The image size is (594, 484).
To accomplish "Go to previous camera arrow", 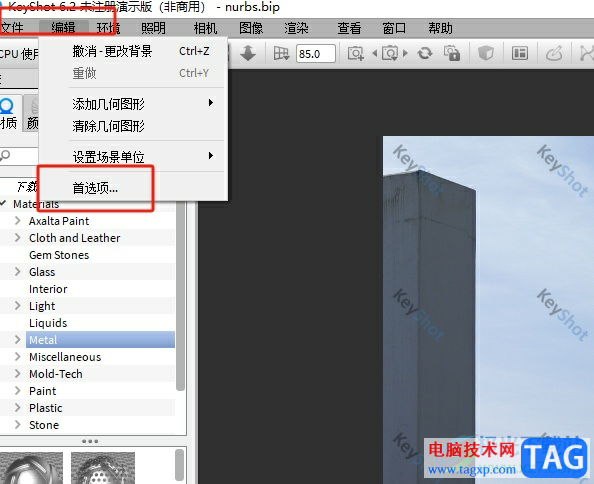I will pyautogui.click(x=375, y=53).
